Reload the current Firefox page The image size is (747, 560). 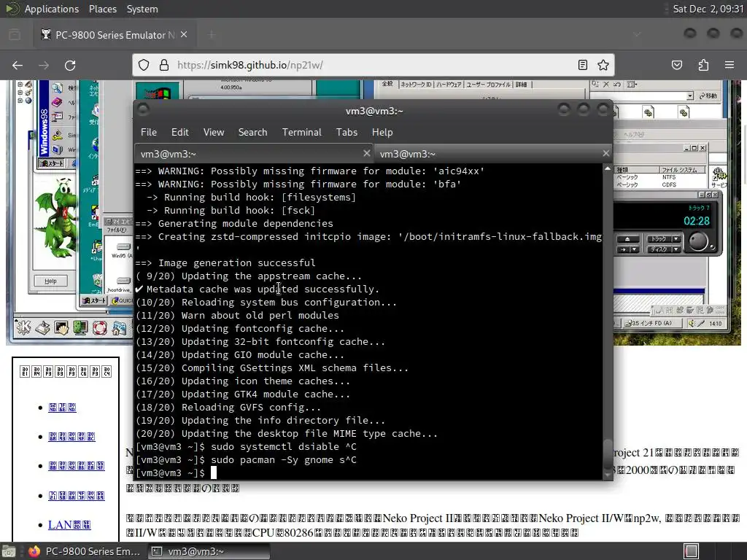70,65
